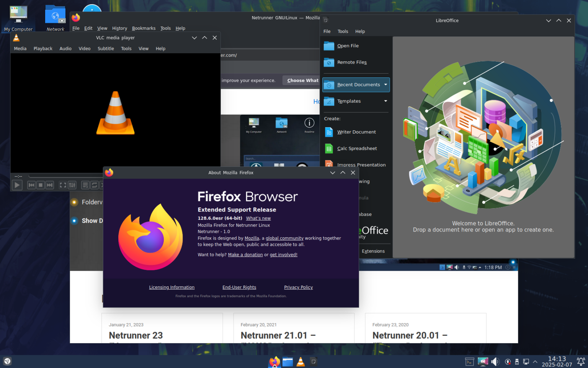Toggle loop playback in VLC
Screen dimensions: 588x368
[94, 185]
